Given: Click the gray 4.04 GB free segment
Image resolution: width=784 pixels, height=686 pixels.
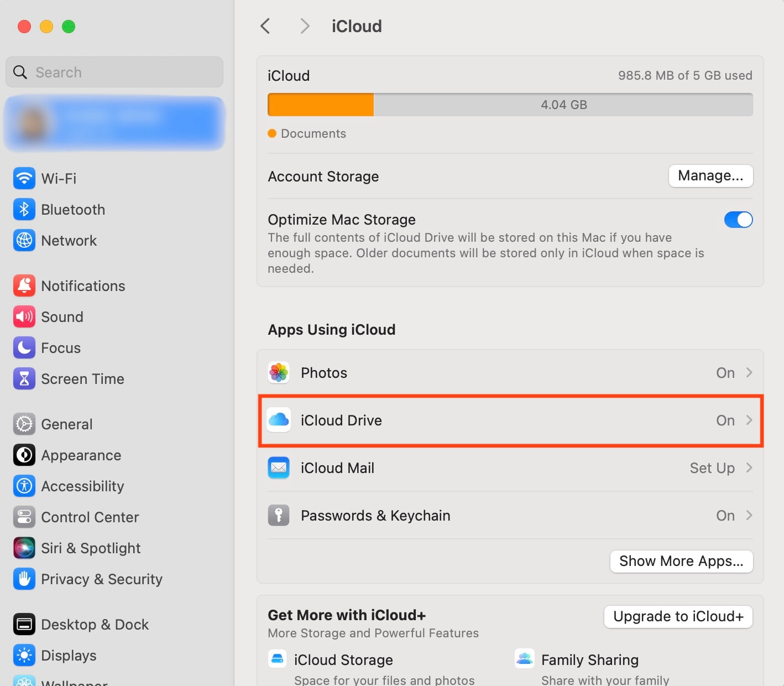Looking at the screenshot, I should click(x=563, y=105).
